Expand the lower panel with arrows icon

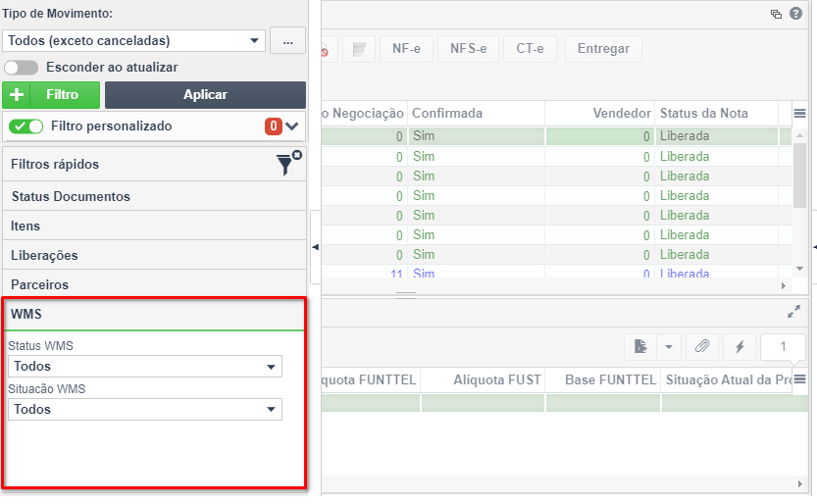click(793, 312)
